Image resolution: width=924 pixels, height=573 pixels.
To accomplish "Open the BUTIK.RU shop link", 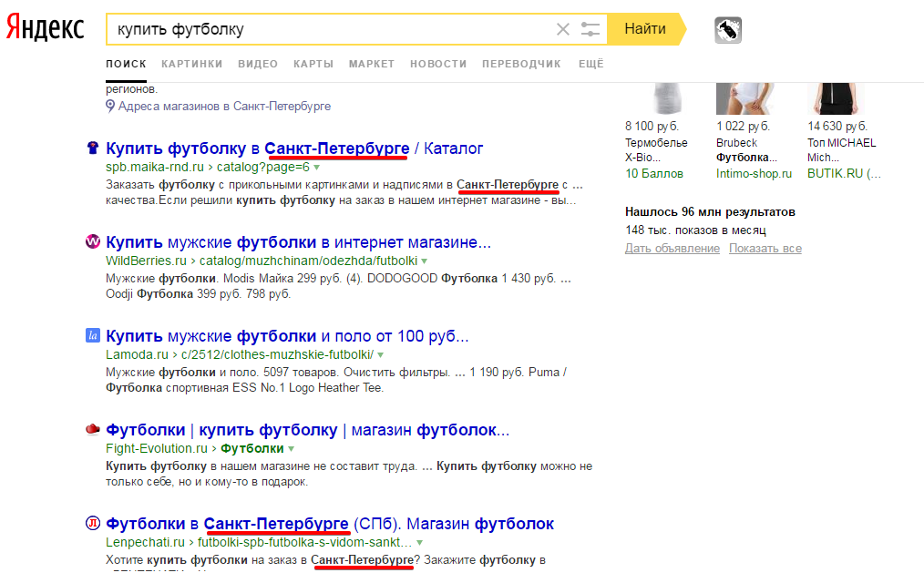I will (x=844, y=174).
